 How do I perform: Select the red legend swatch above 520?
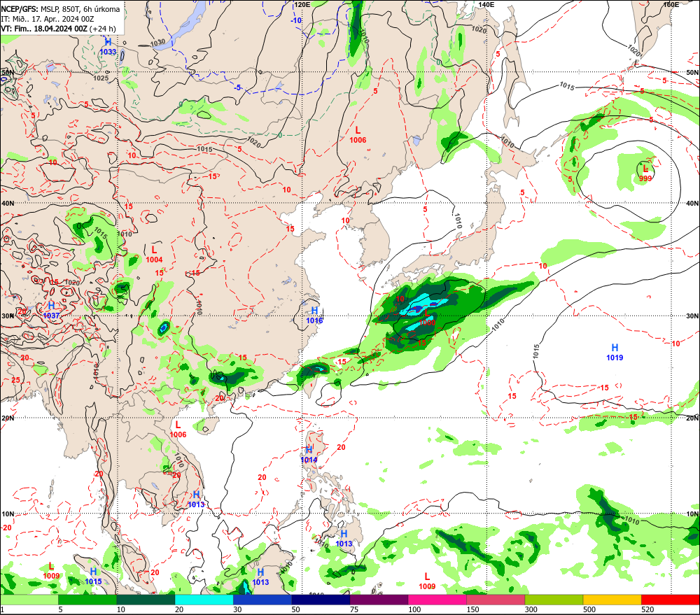tap(671, 600)
